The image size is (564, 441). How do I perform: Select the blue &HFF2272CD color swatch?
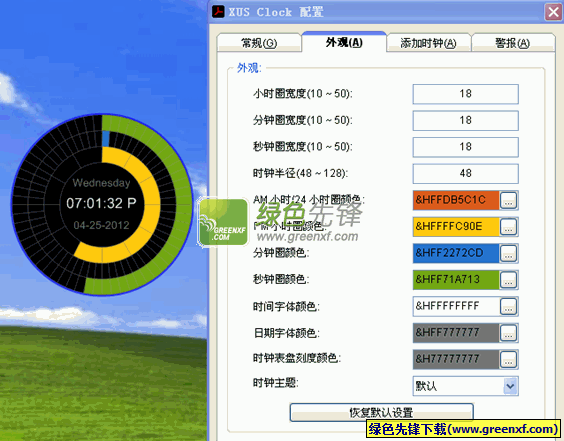(x=456, y=253)
